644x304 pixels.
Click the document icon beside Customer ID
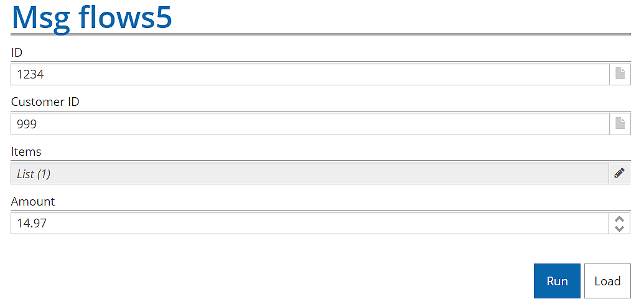point(620,124)
